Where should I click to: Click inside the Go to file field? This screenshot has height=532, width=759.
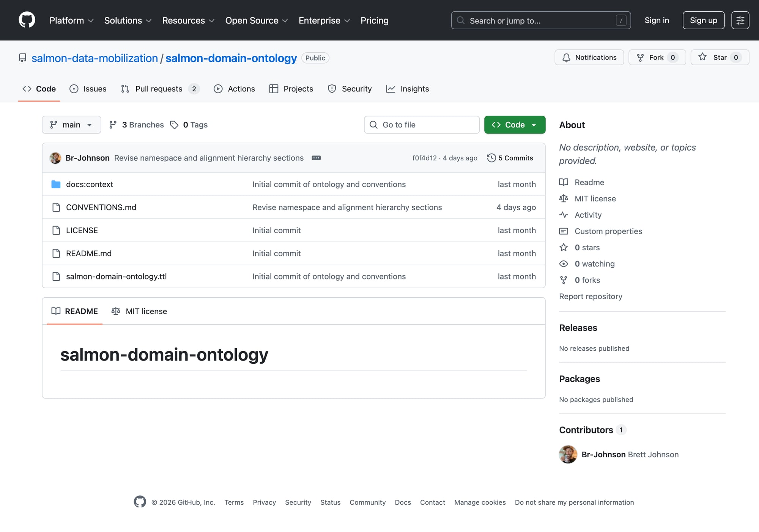pyautogui.click(x=421, y=124)
